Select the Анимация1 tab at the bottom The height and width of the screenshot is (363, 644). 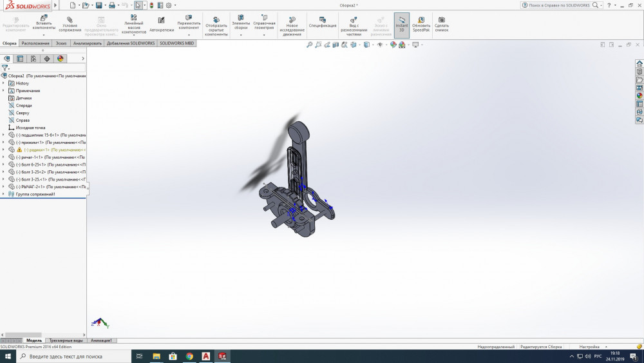(x=101, y=340)
